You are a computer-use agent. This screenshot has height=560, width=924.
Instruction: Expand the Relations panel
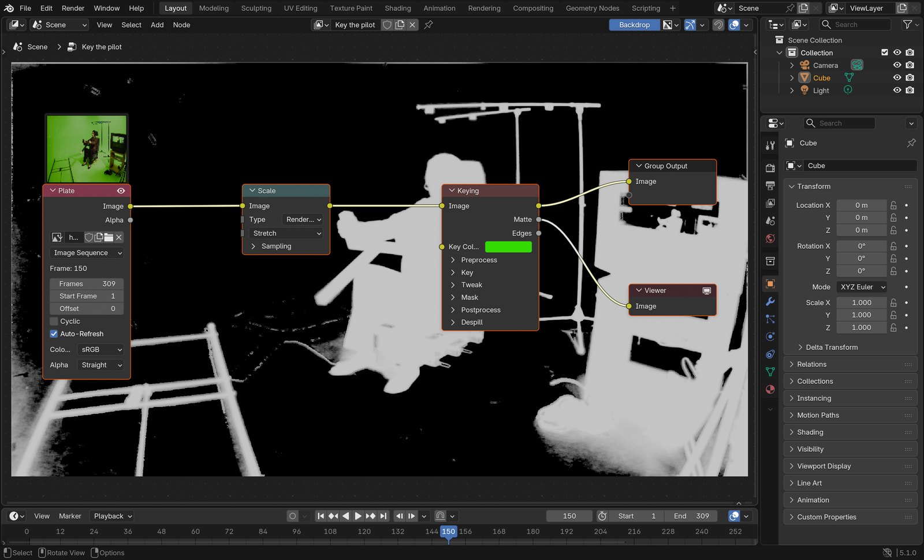(x=851, y=364)
